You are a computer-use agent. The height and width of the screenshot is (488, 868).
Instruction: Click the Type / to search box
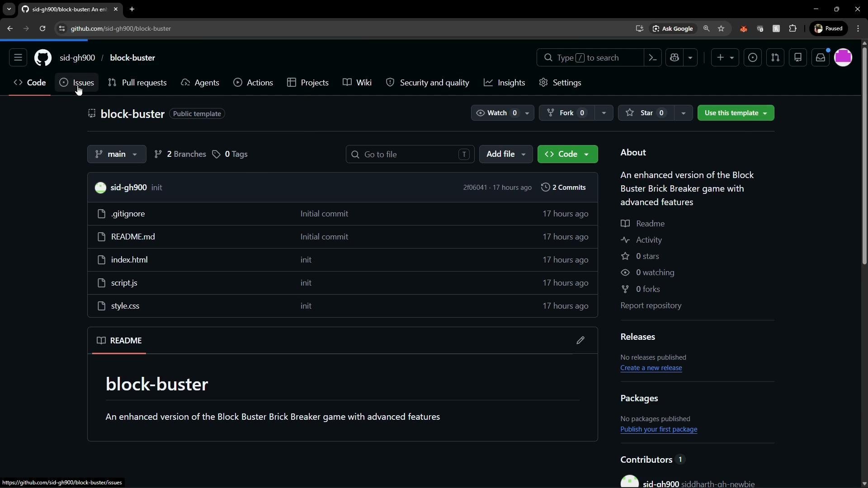click(x=590, y=58)
